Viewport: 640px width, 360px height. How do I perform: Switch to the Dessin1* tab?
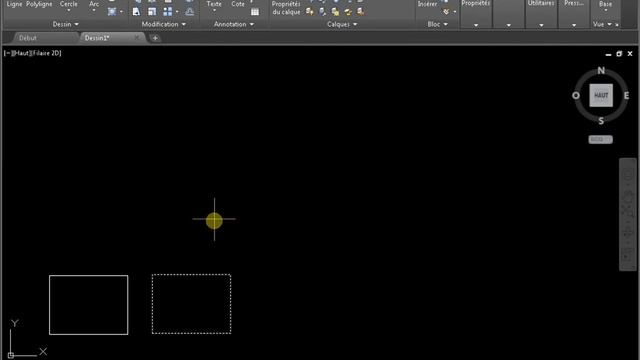click(x=97, y=38)
